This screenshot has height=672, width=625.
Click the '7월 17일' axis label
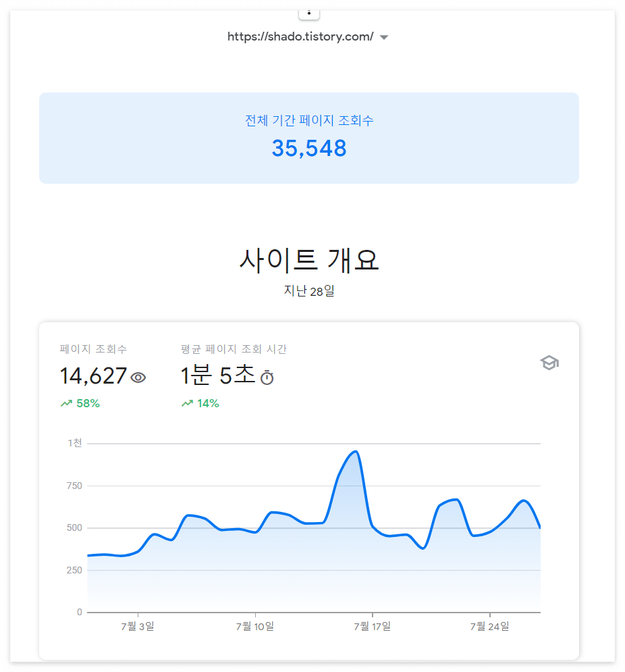click(373, 627)
